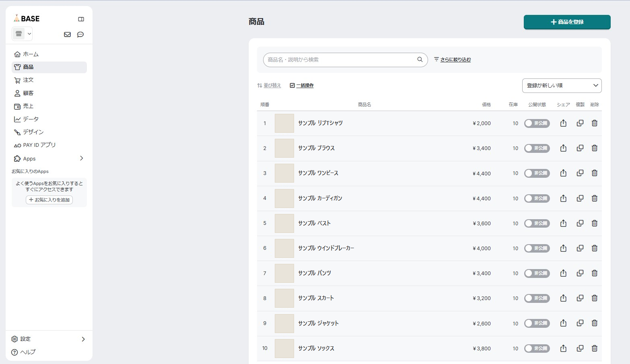The image size is (630, 364).
Task: Duplicate サンプル ワンピース product
Action: click(x=580, y=173)
